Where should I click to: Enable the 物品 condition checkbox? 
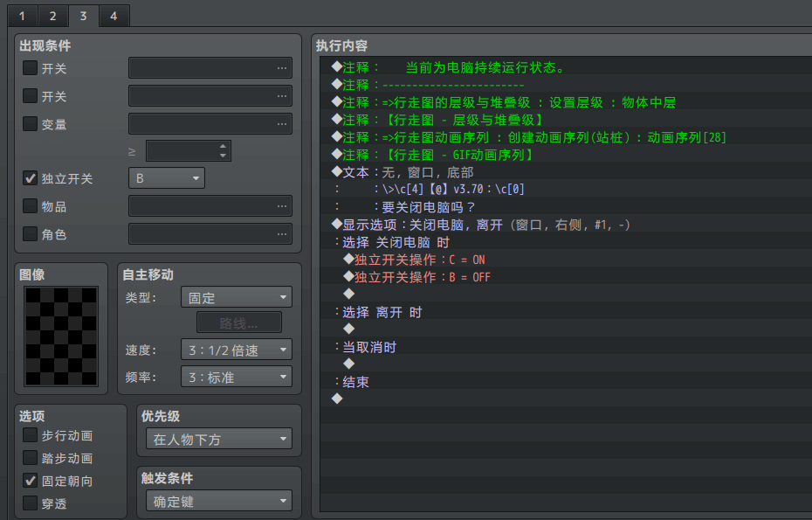(x=30, y=206)
